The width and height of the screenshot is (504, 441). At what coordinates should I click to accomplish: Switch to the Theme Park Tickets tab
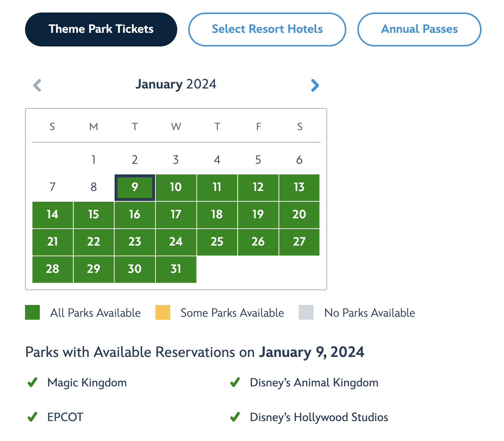[101, 29]
